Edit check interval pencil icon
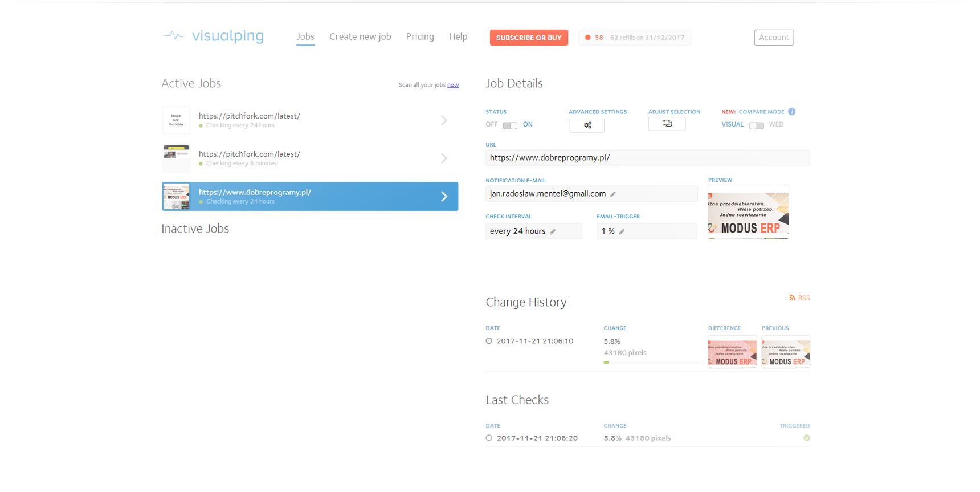 (553, 231)
